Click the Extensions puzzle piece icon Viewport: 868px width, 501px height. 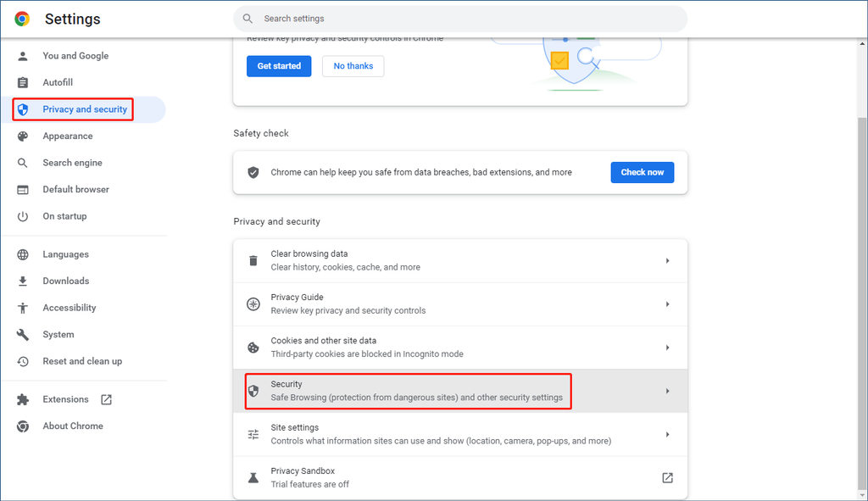point(24,399)
